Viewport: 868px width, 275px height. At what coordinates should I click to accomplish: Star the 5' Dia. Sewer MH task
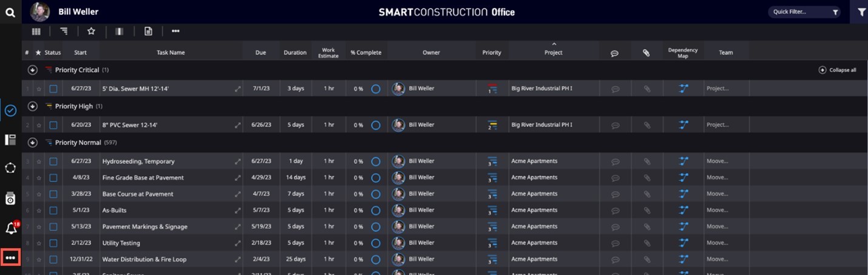pyautogui.click(x=38, y=89)
